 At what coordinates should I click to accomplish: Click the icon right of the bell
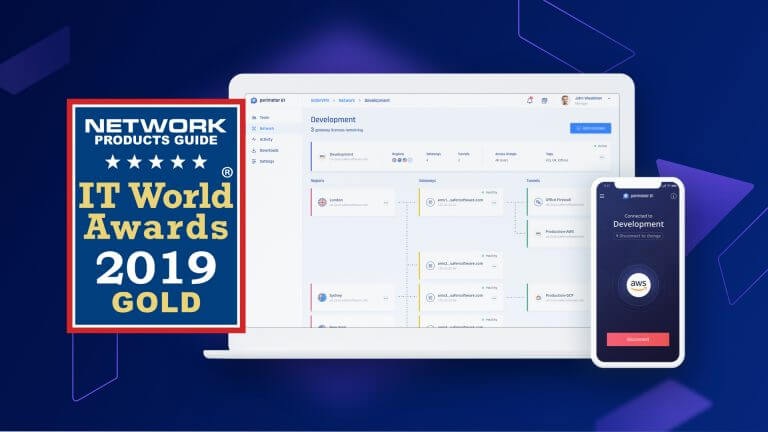pyautogui.click(x=544, y=100)
